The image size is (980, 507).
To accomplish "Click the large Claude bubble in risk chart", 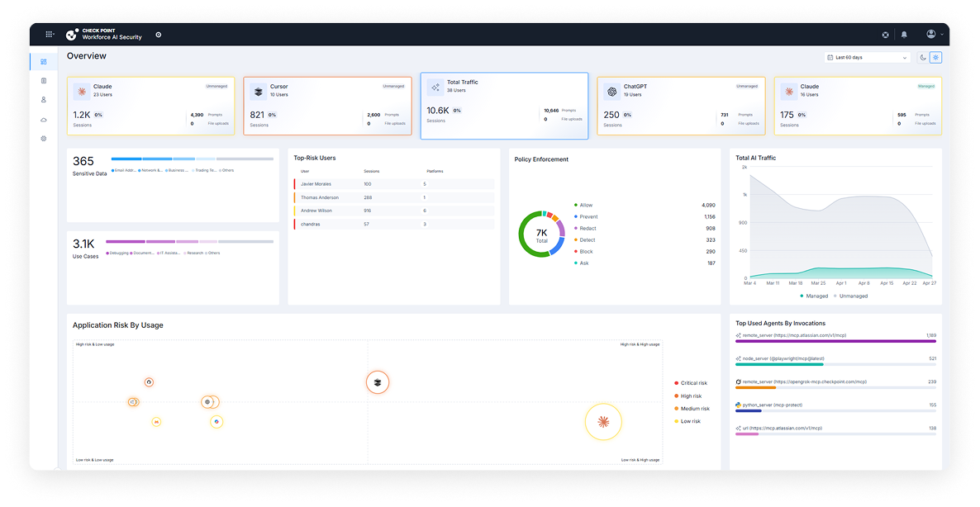I will (x=603, y=422).
